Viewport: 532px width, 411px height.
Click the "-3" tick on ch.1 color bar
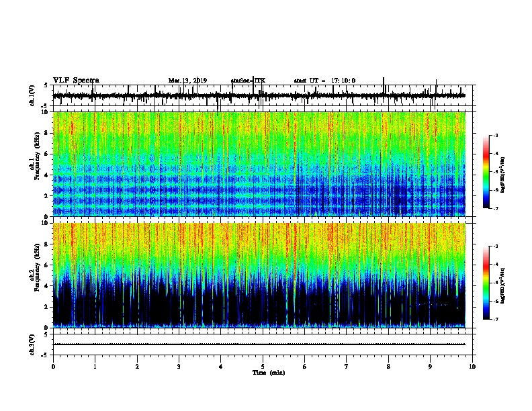click(x=495, y=135)
